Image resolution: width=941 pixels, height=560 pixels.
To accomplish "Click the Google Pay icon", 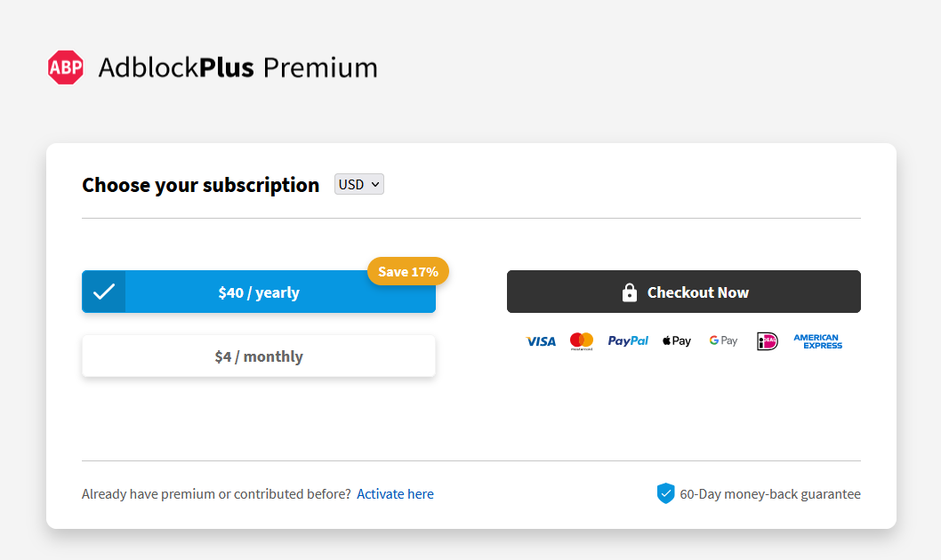I will pyautogui.click(x=723, y=340).
